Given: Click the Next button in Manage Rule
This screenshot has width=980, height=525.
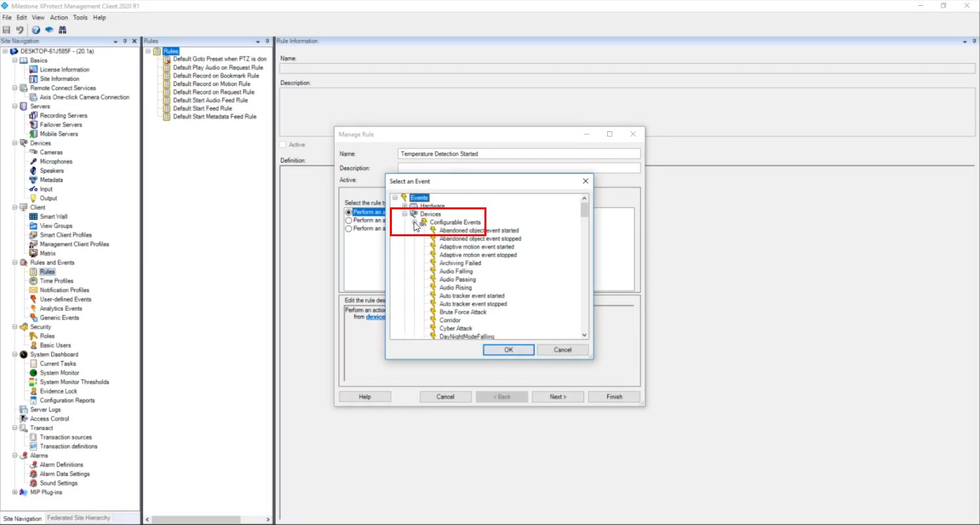Looking at the screenshot, I should pyautogui.click(x=557, y=396).
